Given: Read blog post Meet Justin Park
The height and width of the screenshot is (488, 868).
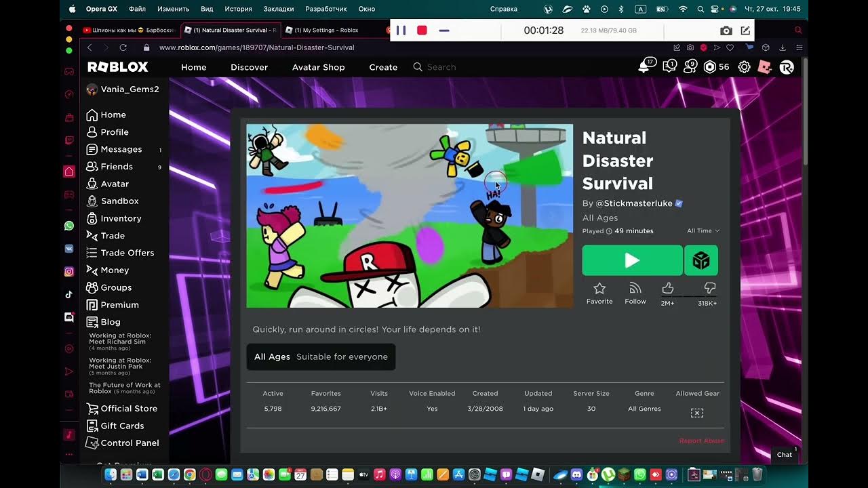Looking at the screenshot, I should tap(120, 367).
